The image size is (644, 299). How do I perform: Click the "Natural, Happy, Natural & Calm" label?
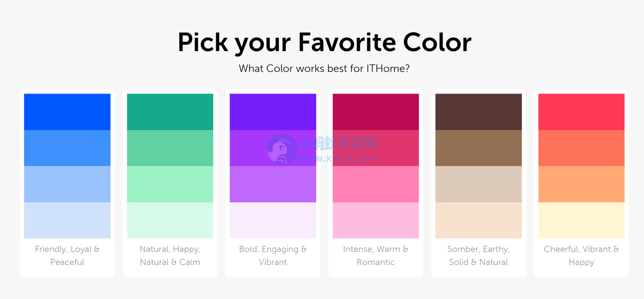point(170,256)
